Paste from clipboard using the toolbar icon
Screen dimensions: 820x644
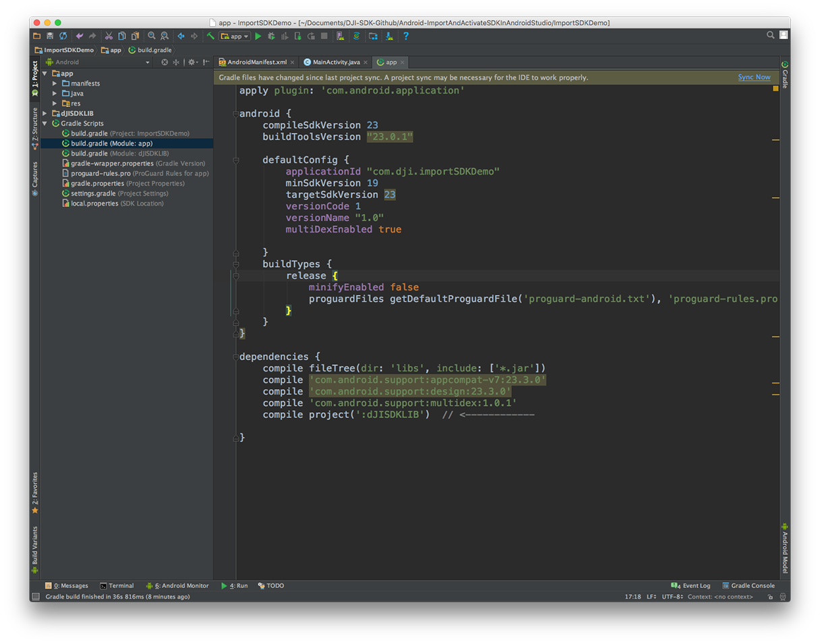click(x=134, y=36)
